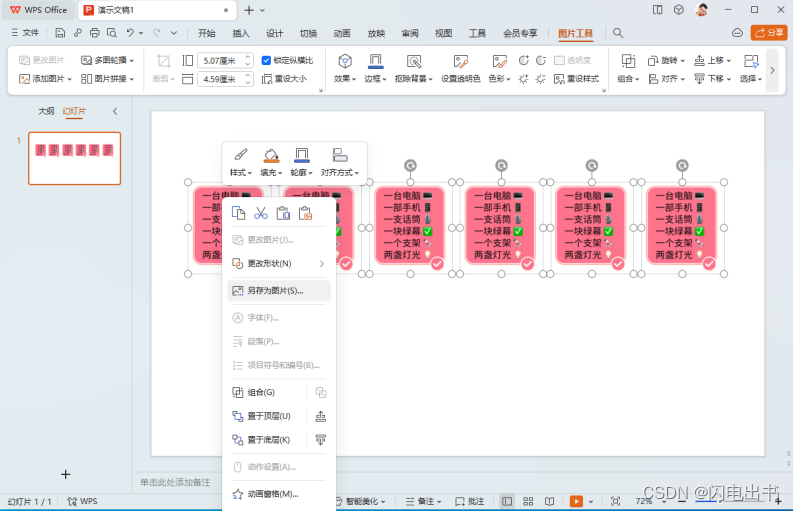This screenshot has width=794, height=511.
Task: Click the print preview icon
Action: pos(112,33)
